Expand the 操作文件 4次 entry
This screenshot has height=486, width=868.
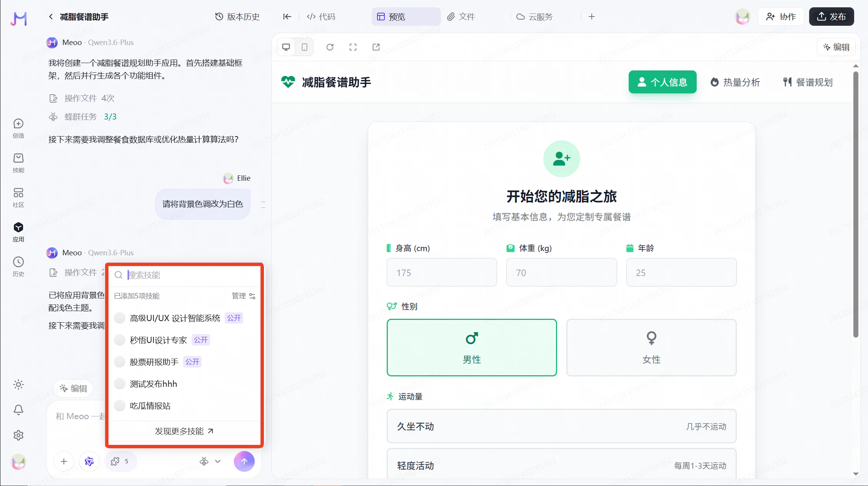pyautogui.click(x=89, y=98)
